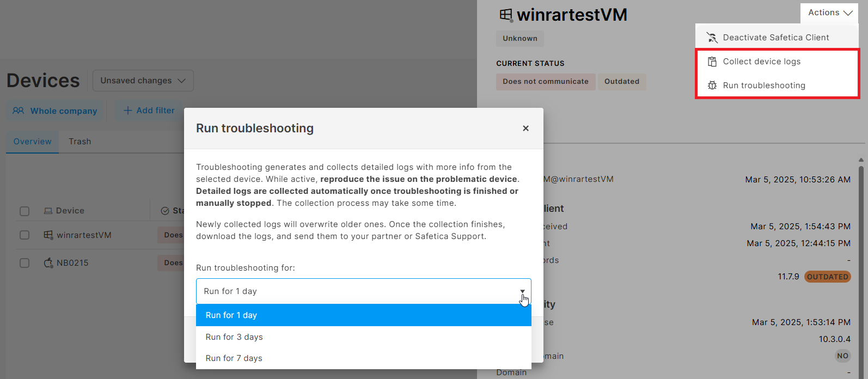Collapse the Run for 1 day combo box
This screenshot has height=379, width=868.
tap(364, 291)
